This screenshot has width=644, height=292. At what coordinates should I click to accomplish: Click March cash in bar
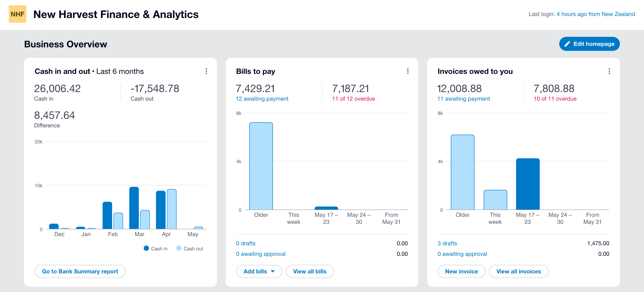click(134, 208)
